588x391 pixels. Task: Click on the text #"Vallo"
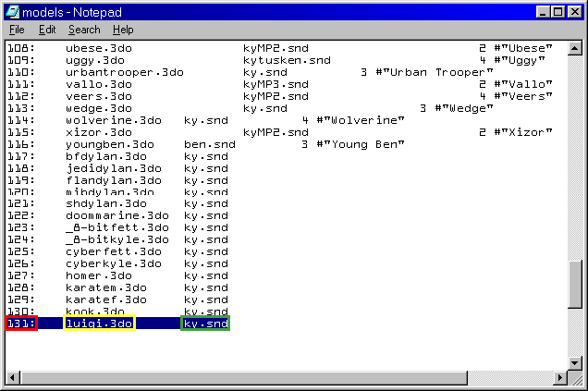523,84
